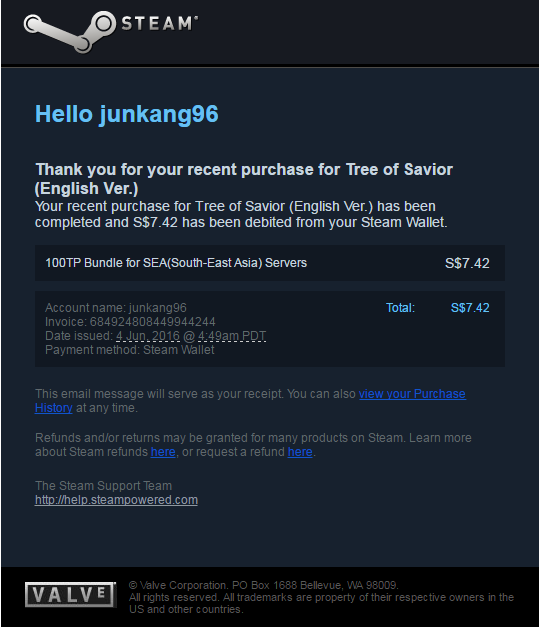Click the Valve logo in footer
The width and height of the screenshot is (540, 628).
click(71, 594)
